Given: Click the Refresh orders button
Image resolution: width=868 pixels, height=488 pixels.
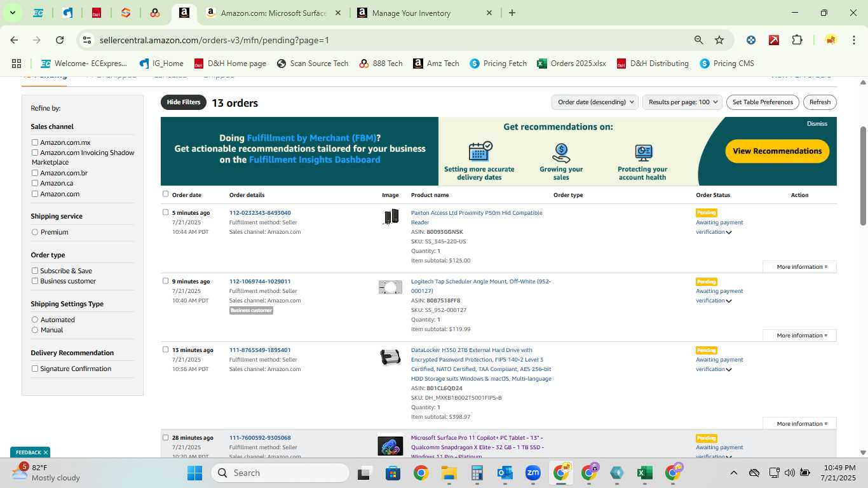Looking at the screenshot, I should 820,102.
